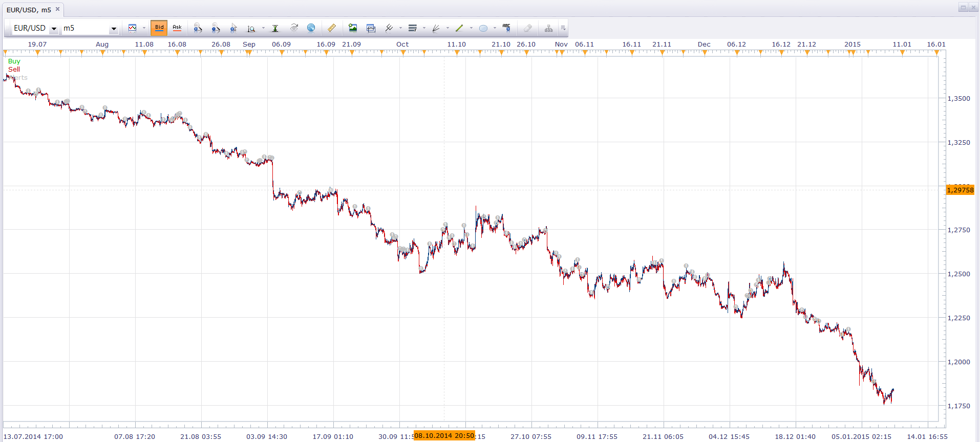Select the green trend line tool
The image size is (980, 442).
(x=459, y=28)
